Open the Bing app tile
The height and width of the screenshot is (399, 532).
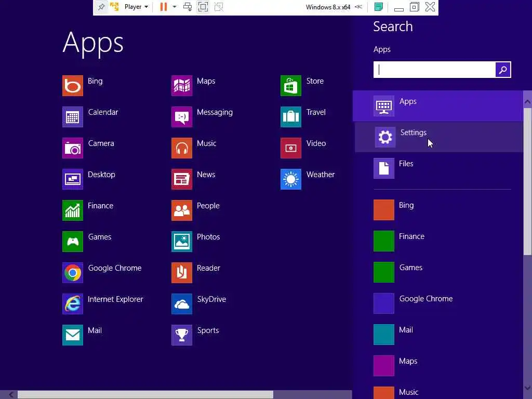click(83, 86)
